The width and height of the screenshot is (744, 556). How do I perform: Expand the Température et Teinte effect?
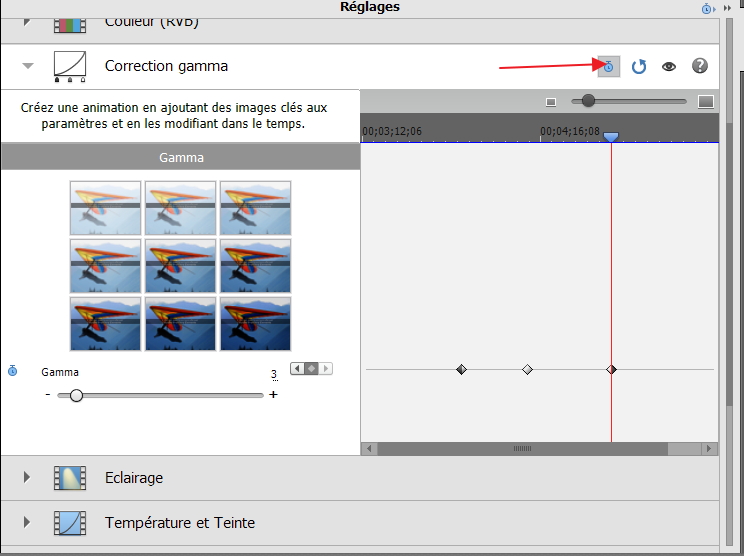(x=27, y=522)
